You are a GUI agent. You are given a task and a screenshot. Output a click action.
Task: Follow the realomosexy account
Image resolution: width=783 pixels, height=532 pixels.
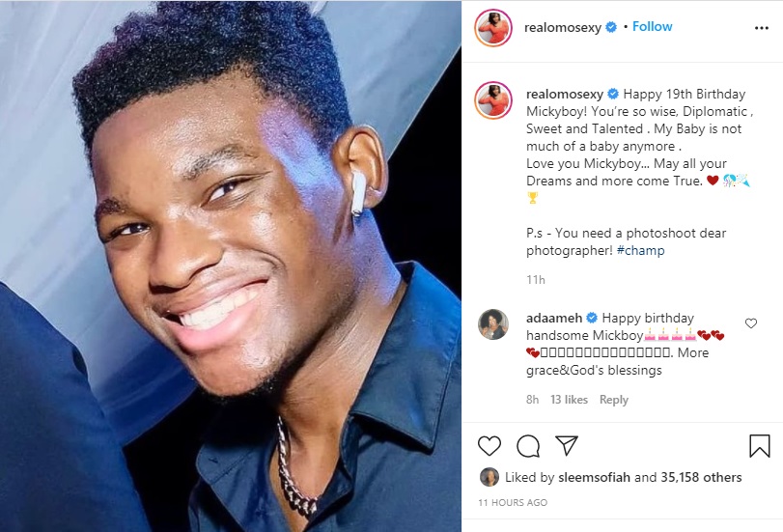653,27
